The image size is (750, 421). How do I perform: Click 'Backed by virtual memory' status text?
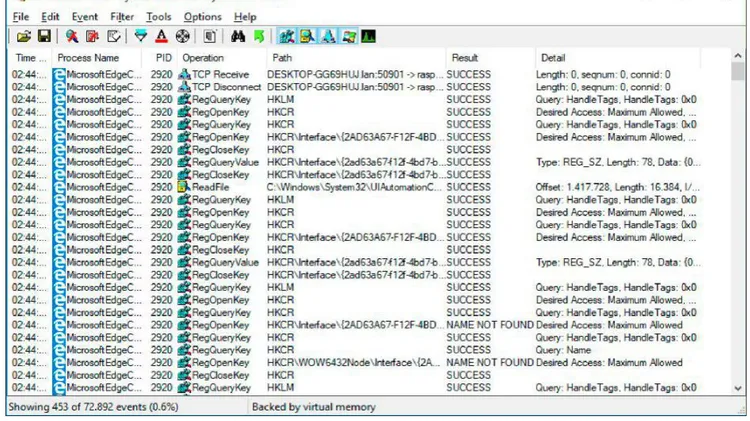click(314, 407)
